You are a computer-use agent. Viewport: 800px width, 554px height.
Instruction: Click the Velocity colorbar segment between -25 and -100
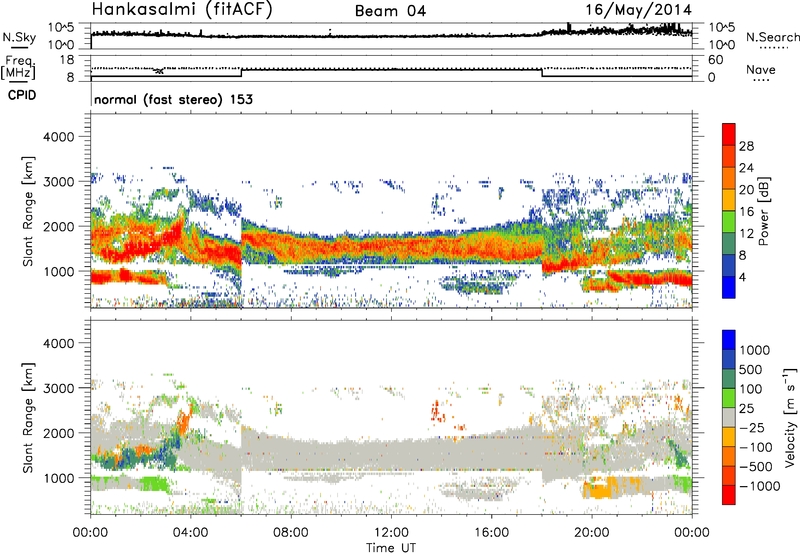(729, 437)
